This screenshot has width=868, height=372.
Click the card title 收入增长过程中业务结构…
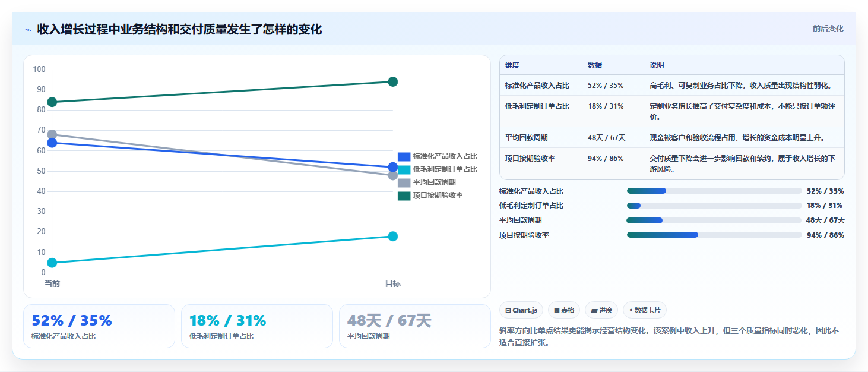coord(179,29)
